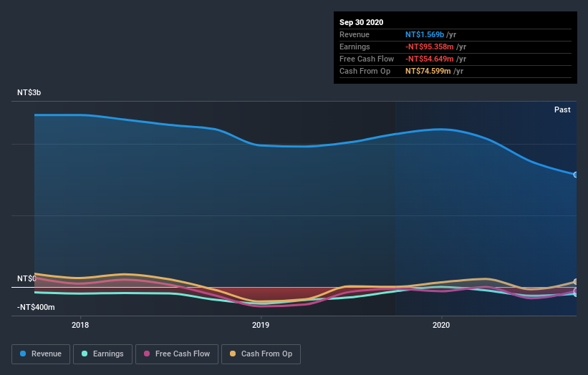Click the -NT$95.358m earnings value
The image size is (588, 375).
click(430, 47)
